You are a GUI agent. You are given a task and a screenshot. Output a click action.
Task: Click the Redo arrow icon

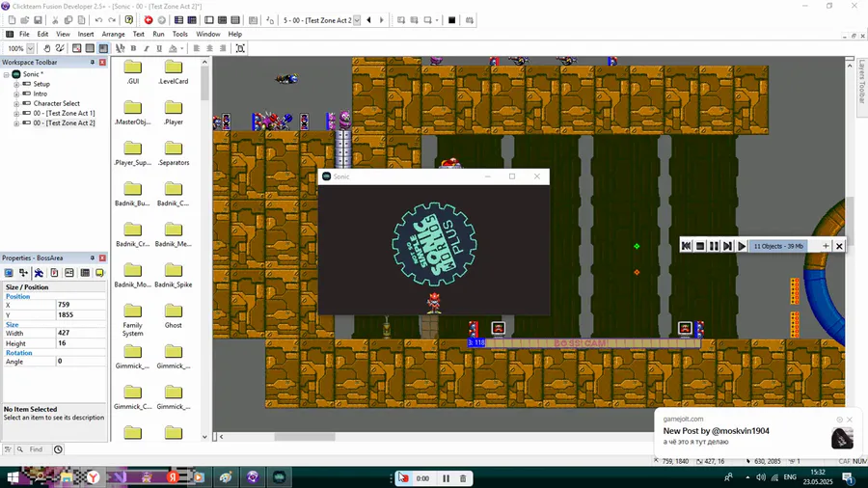pyautogui.click(x=112, y=20)
